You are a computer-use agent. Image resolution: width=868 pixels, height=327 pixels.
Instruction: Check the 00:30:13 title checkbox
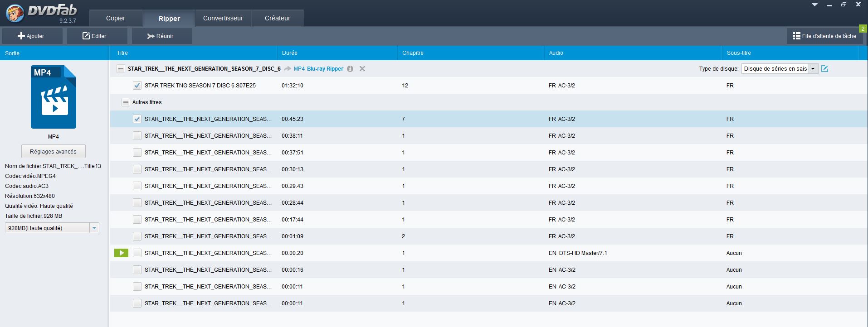pyautogui.click(x=137, y=169)
